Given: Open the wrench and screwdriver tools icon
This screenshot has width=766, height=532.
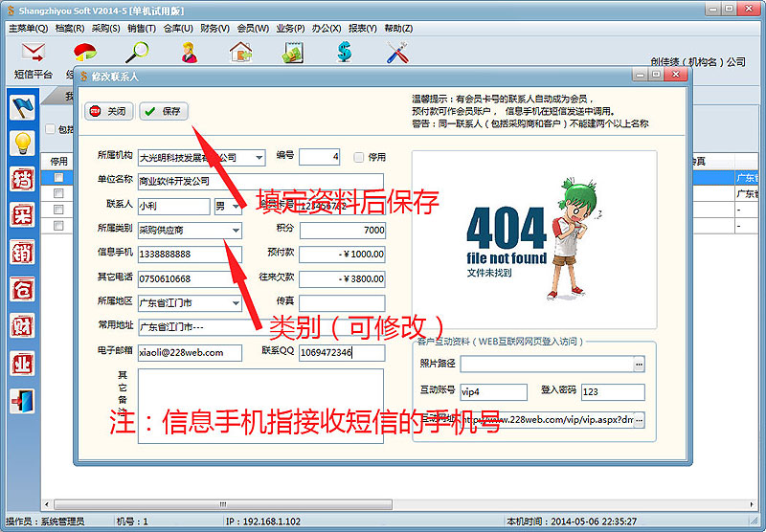Looking at the screenshot, I should tap(397, 53).
